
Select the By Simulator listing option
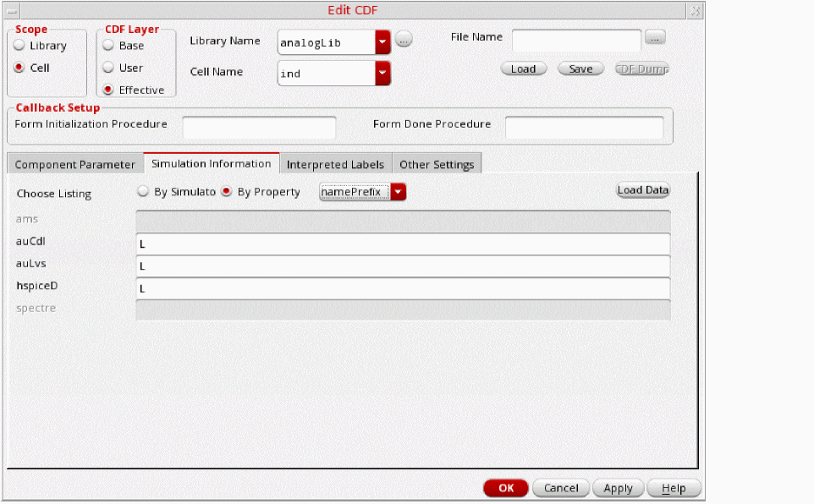point(143,191)
